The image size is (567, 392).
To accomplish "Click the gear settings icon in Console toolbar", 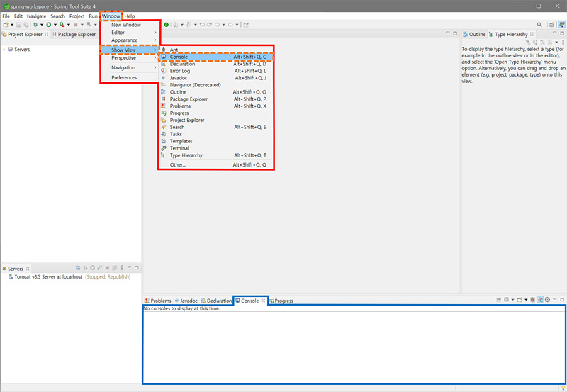I will tap(547, 299).
